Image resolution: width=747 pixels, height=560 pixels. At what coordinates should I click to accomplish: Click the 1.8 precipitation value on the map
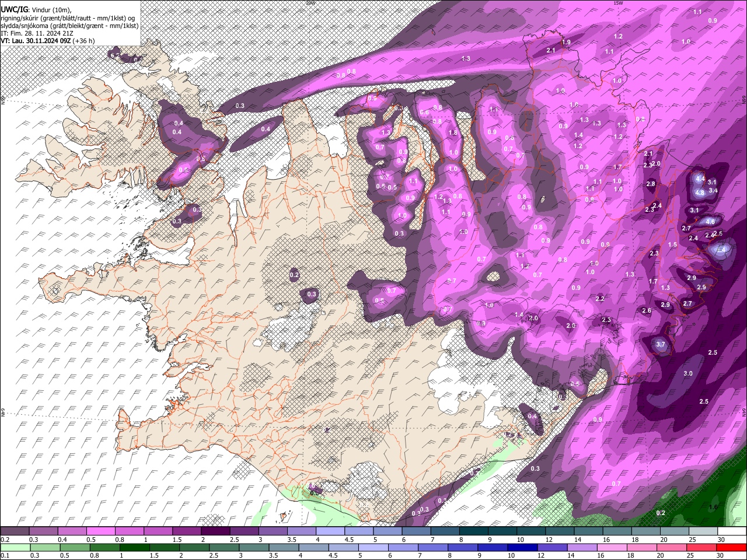click(453, 132)
